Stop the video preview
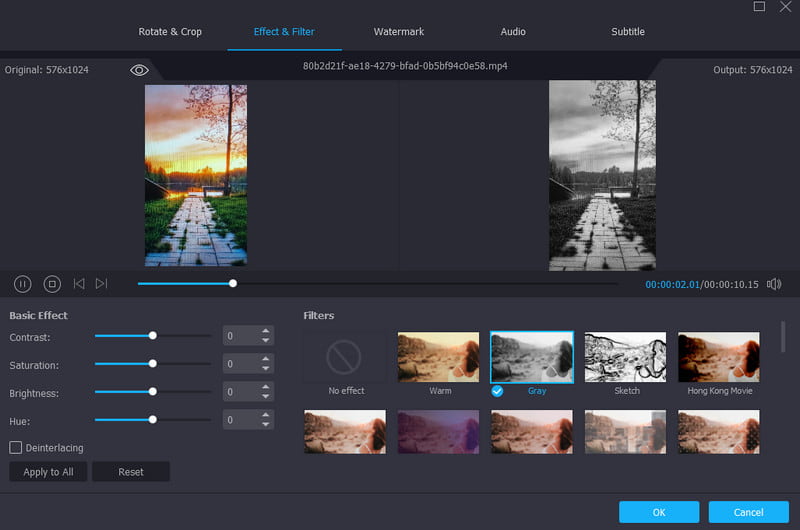 [x=52, y=284]
